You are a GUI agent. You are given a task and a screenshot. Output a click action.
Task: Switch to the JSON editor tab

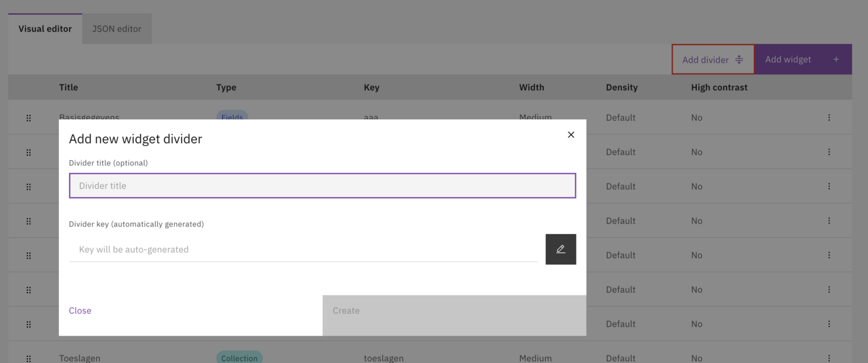[x=117, y=28]
